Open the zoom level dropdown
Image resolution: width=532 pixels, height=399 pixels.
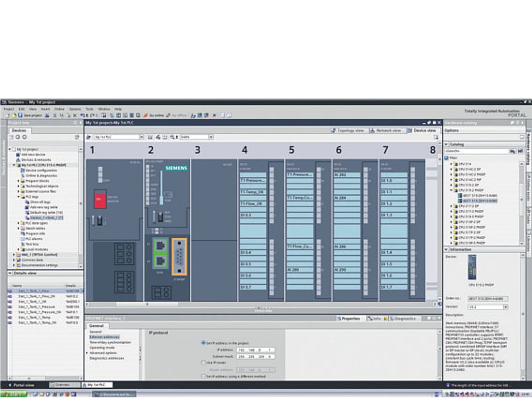pyautogui.click(x=211, y=137)
